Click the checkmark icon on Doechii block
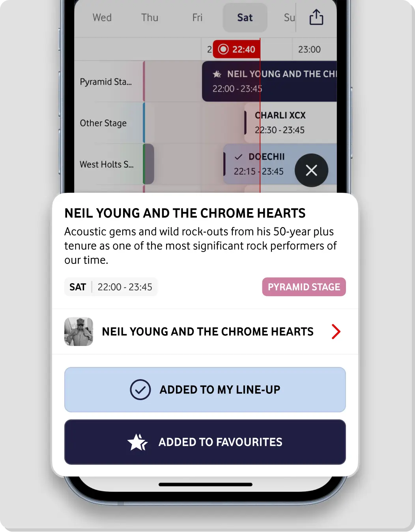This screenshot has width=415, height=532. tap(238, 157)
